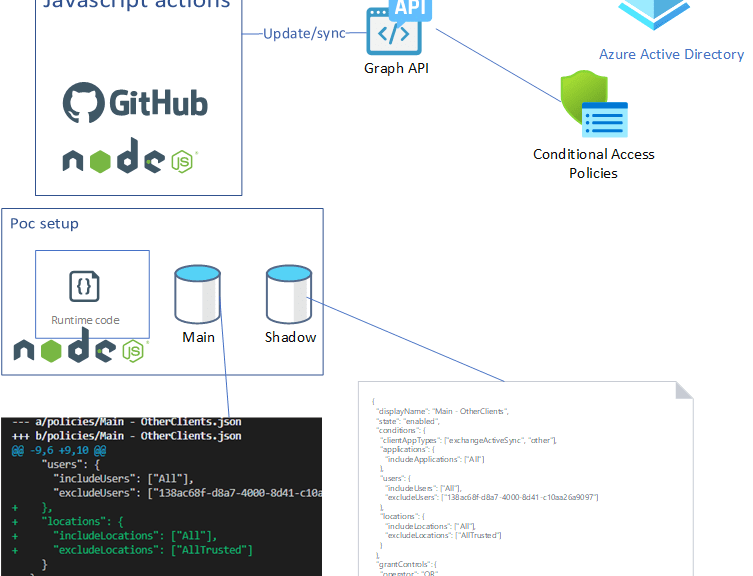Click the Javascript actions heading
The width and height of the screenshot is (753, 576).
tap(137, 4)
